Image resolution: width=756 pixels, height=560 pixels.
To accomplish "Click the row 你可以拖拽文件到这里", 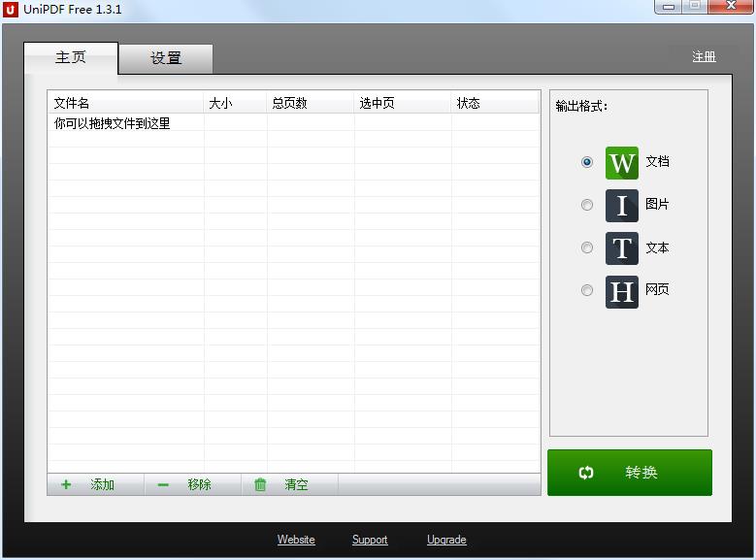I will pos(294,123).
